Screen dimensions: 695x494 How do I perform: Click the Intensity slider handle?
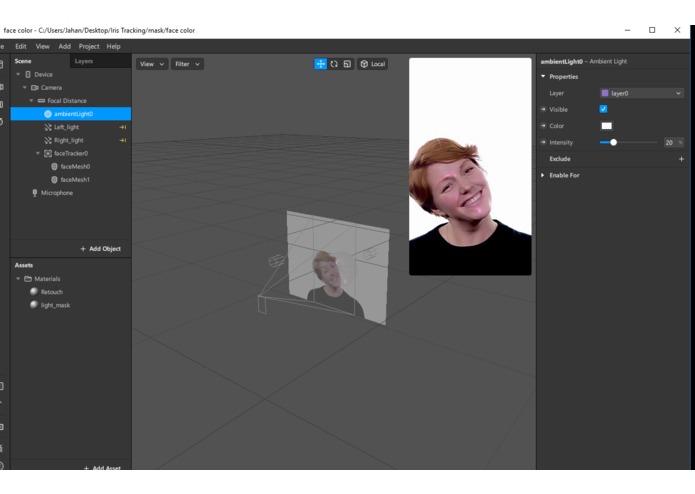pos(613,142)
